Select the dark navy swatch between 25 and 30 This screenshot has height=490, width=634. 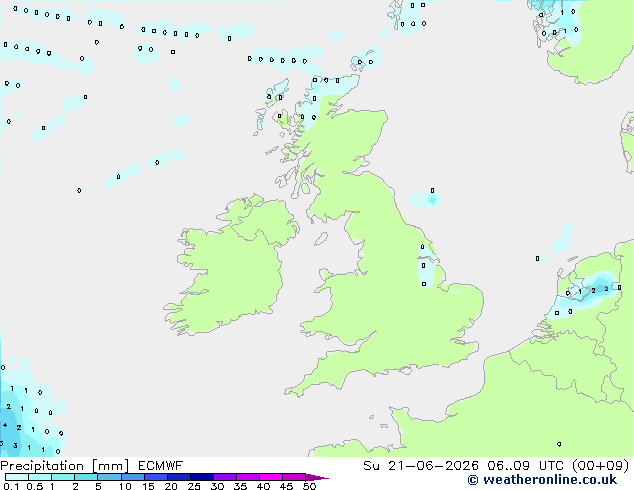[202, 477]
